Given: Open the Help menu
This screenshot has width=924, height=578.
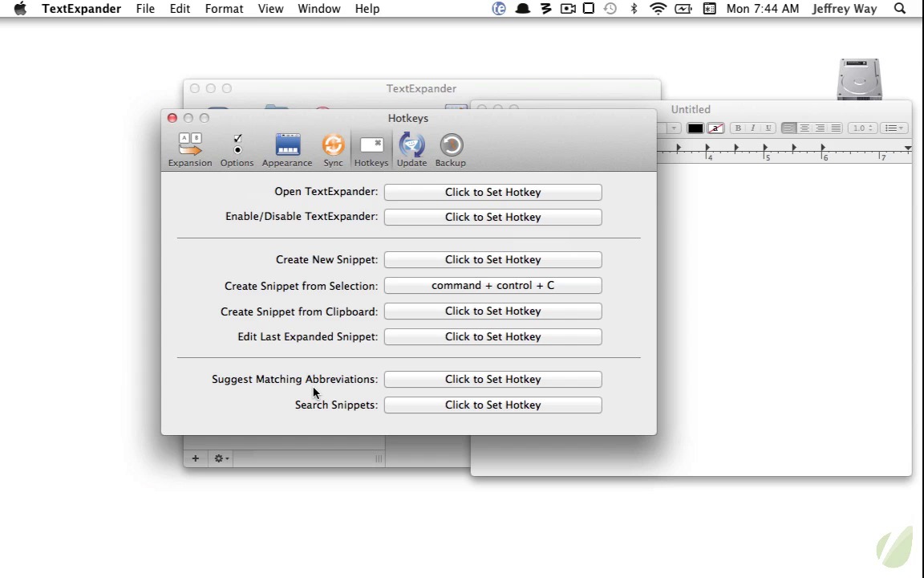Looking at the screenshot, I should coord(367,9).
